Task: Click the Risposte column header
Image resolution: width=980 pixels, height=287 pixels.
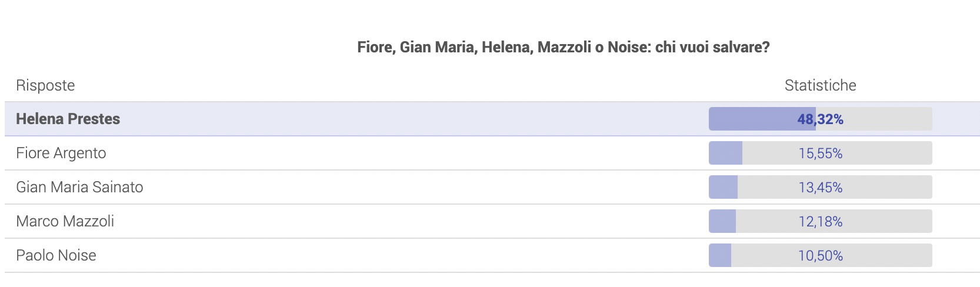Action: pyautogui.click(x=45, y=85)
